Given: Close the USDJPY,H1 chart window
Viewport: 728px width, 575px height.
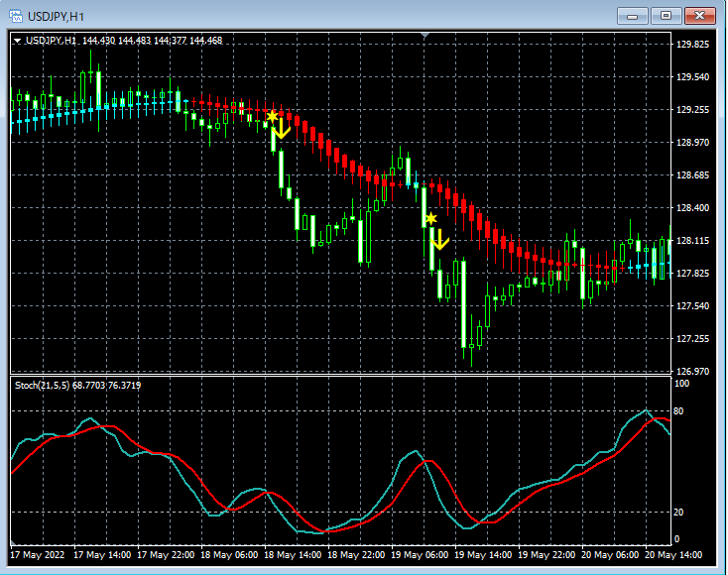Looking at the screenshot, I should (x=699, y=16).
